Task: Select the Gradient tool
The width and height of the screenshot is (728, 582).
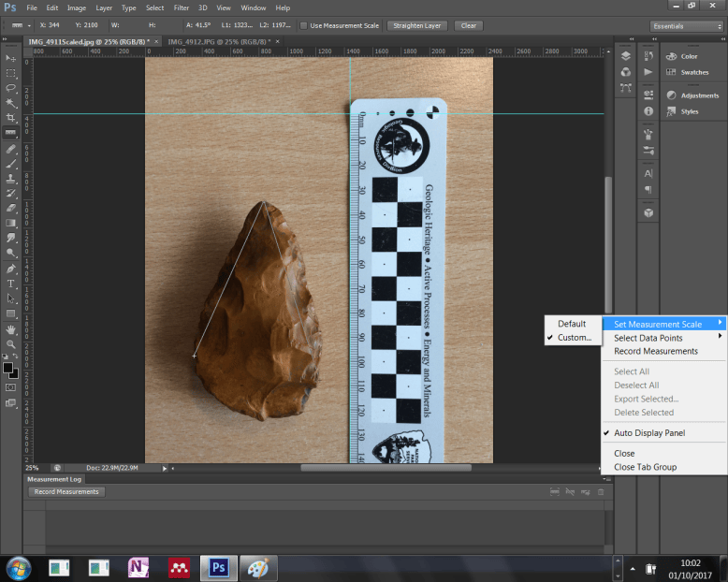Action: [10, 223]
